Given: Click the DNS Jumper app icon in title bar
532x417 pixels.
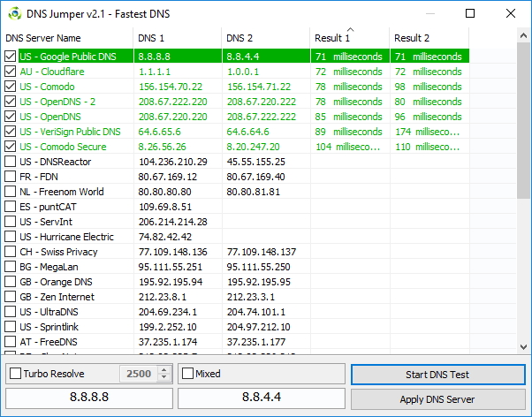Looking at the screenshot, I should (15, 13).
